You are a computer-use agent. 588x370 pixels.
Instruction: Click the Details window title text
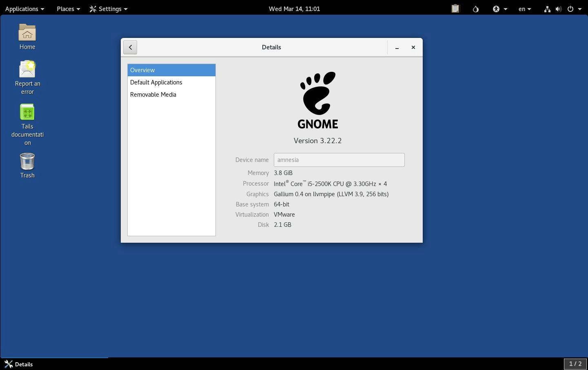(271, 47)
